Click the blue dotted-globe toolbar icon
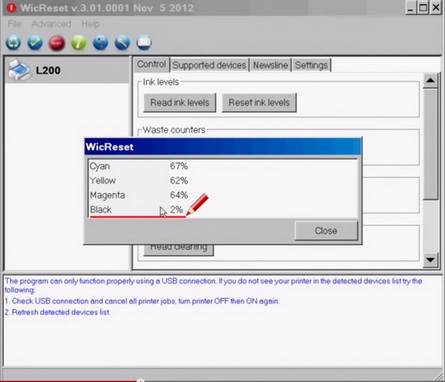 click(100, 43)
